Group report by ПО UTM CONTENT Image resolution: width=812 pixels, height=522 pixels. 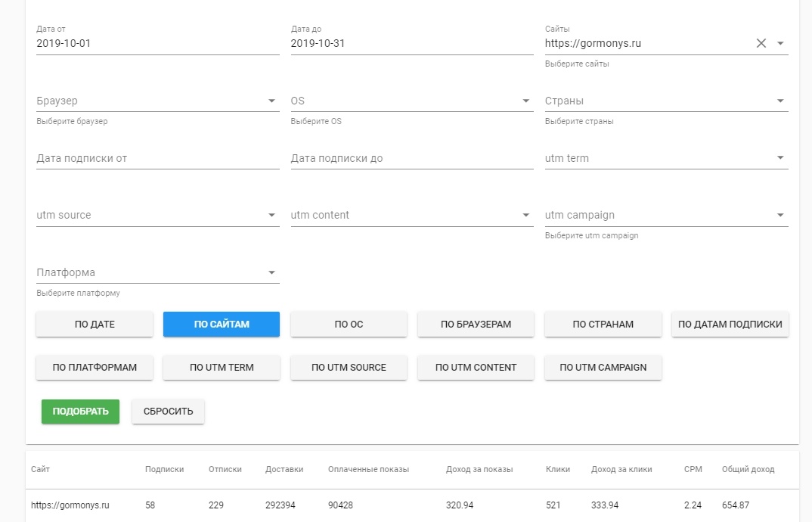coord(476,368)
